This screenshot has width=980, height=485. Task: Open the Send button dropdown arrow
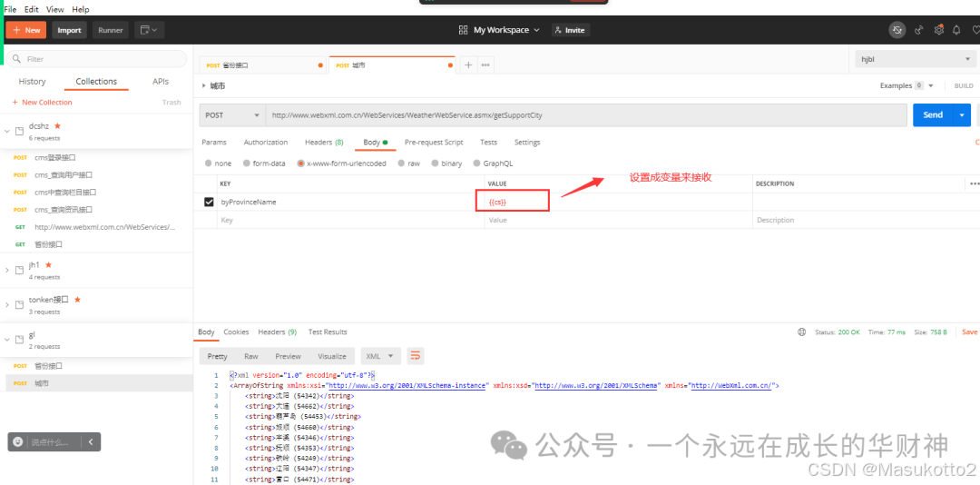pyautogui.click(x=962, y=115)
